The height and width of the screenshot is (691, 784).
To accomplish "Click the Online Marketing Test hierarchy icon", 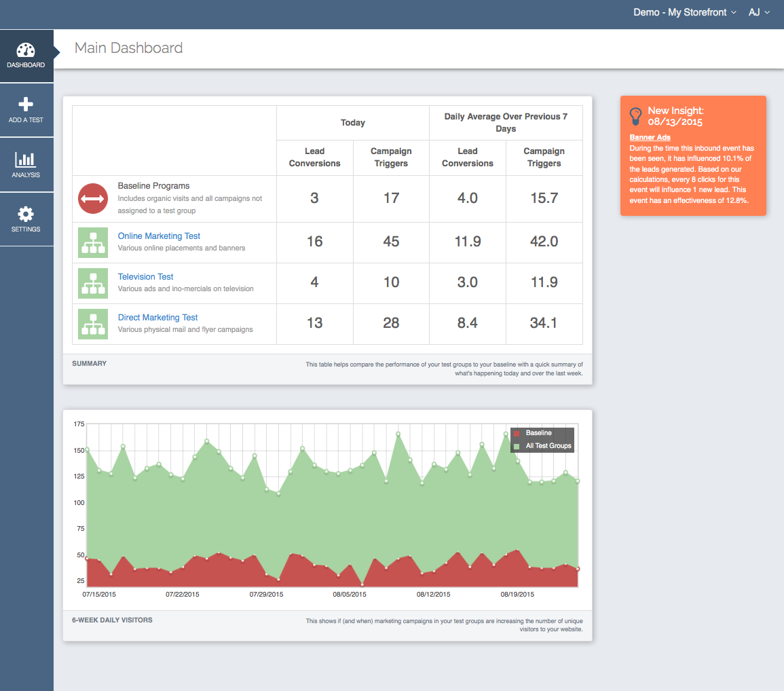I will [93, 242].
